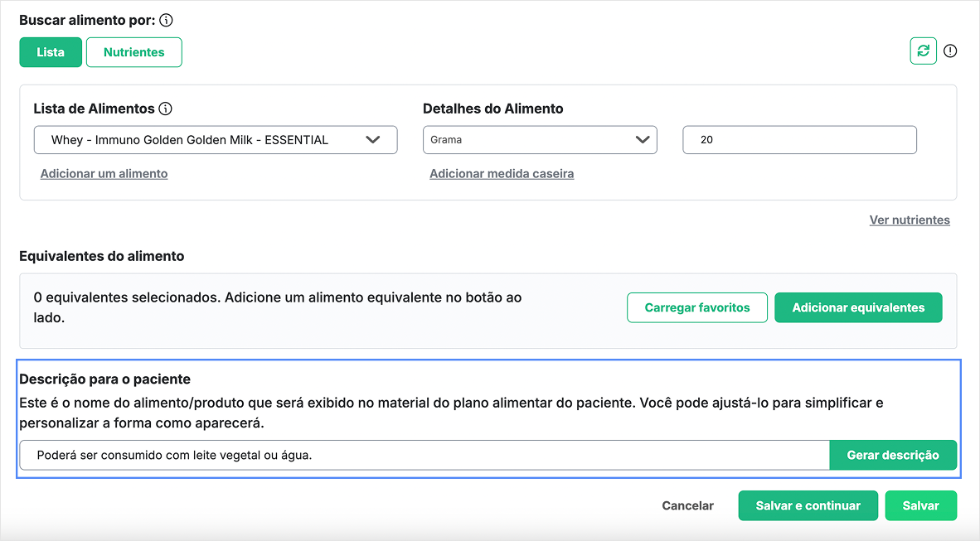Click 'Adicionar um alimento' link

104,174
